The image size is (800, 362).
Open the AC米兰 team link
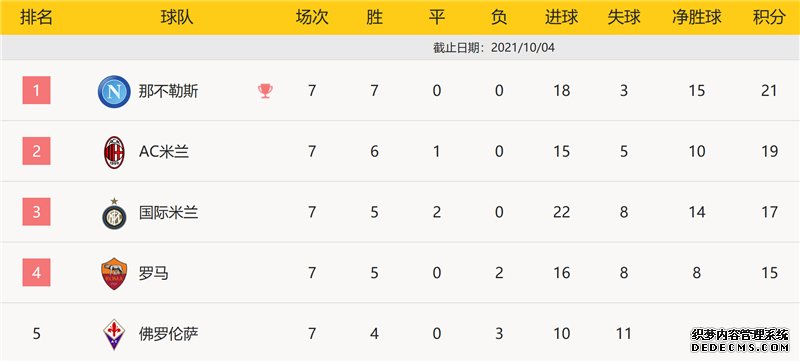[x=164, y=152]
